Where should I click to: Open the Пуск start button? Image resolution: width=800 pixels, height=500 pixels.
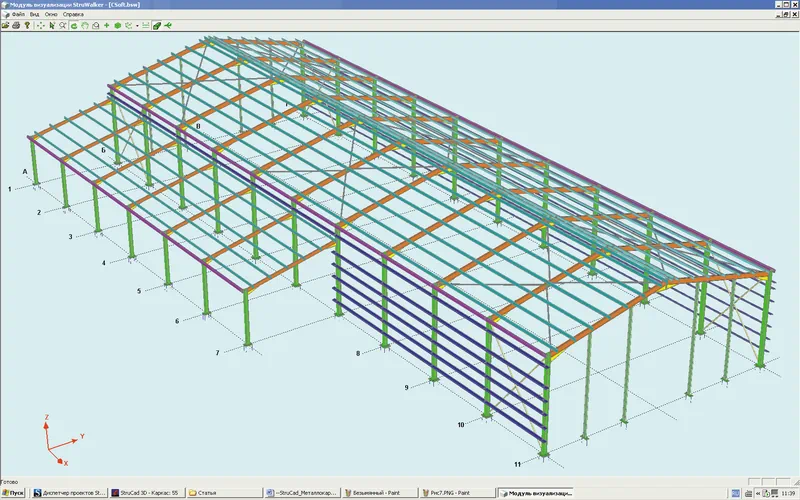[x=13, y=493]
